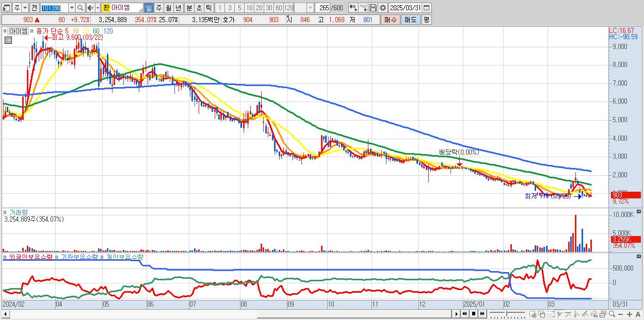This screenshot has width=644, height=320.
Task: Click the add candlestick chart icon
Action: (353, 8)
